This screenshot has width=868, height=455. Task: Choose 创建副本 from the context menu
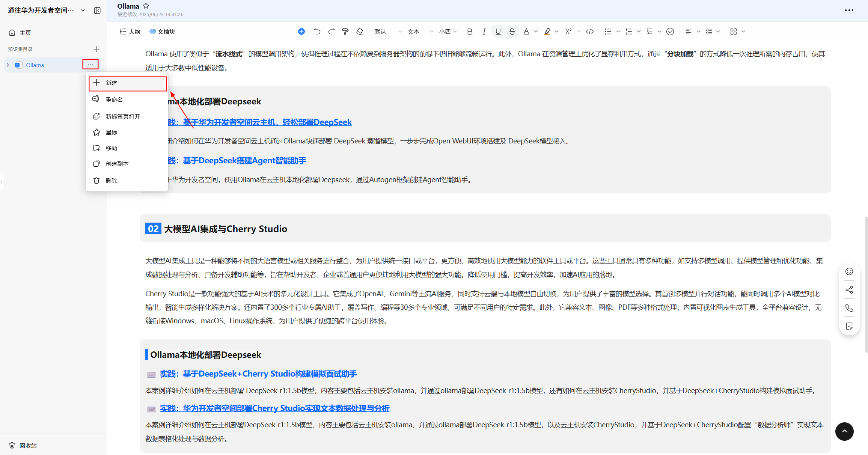[127, 164]
